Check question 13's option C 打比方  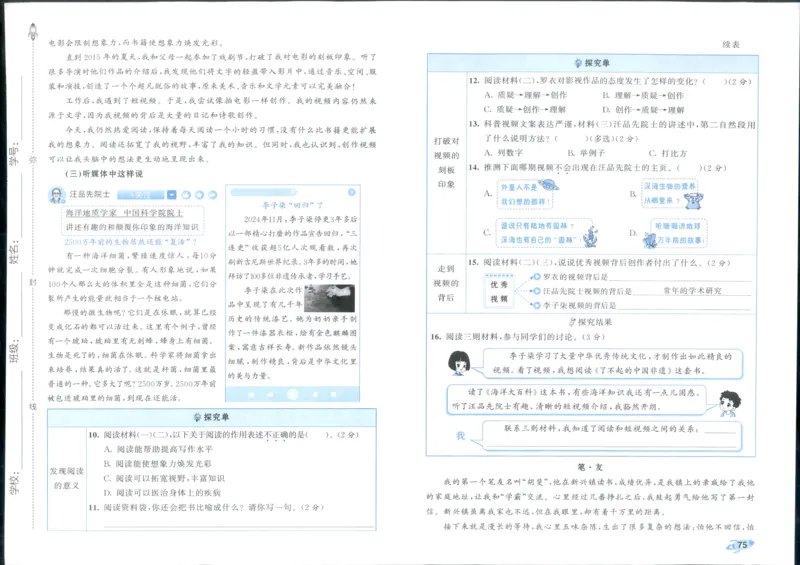click(668, 153)
